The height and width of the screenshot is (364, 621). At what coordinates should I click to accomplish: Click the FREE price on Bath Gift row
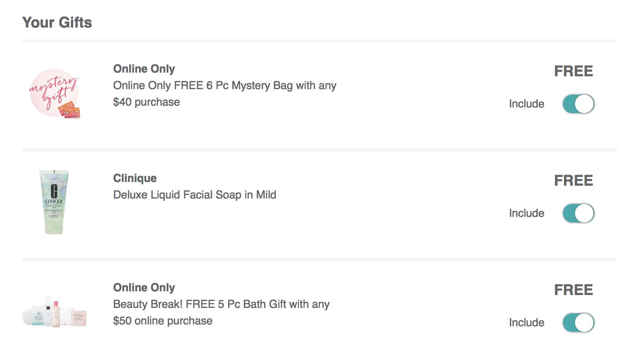[x=574, y=290]
